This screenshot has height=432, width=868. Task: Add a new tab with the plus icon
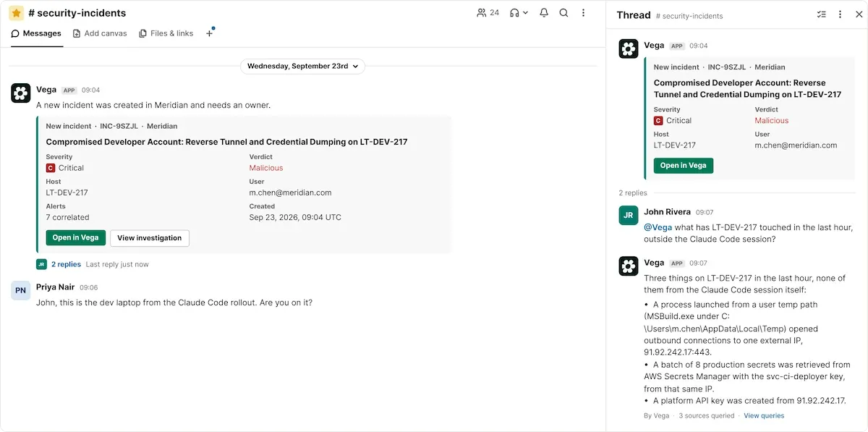coord(210,33)
